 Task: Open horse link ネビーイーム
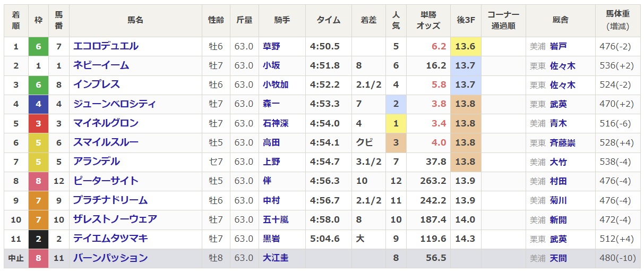pos(101,65)
